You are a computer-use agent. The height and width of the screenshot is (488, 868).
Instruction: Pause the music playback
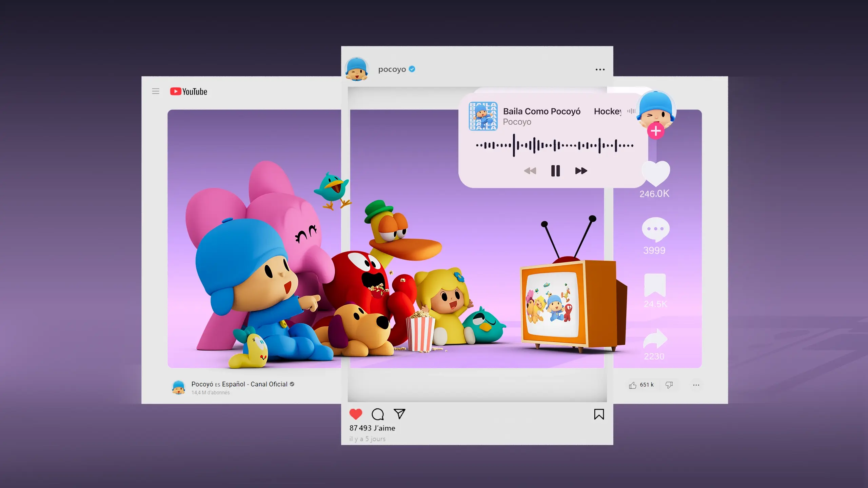555,171
